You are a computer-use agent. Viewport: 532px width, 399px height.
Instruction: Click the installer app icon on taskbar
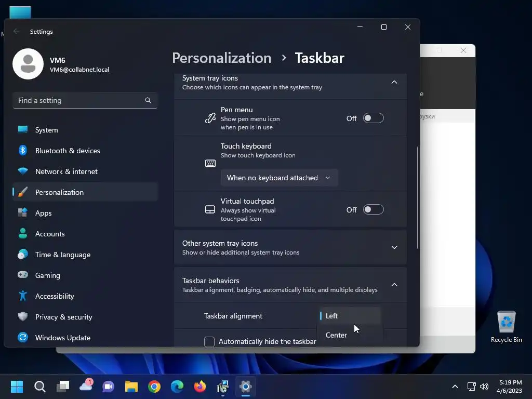point(223,387)
